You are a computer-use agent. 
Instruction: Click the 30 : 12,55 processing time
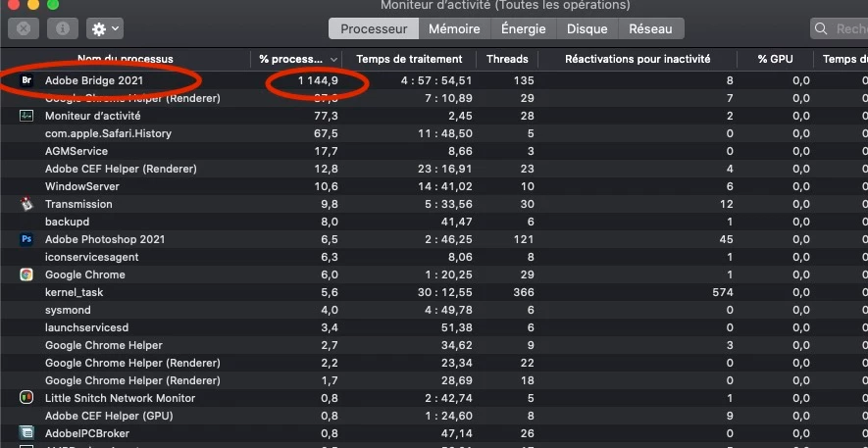(445, 292)
